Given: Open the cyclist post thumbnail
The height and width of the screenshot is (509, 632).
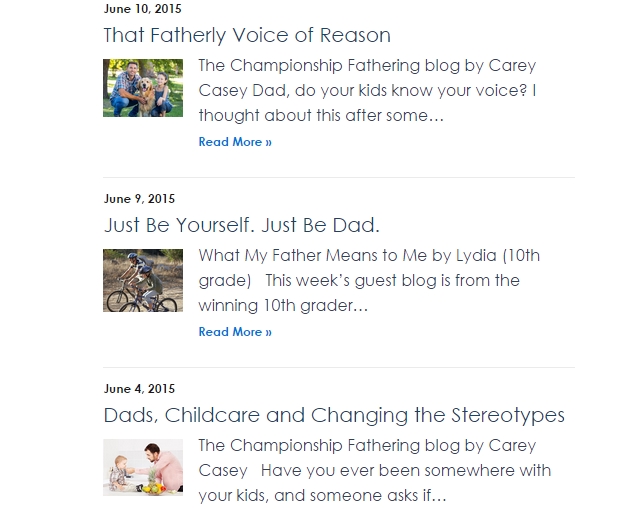Looking at the screenshot, I should pyautogui.click(x=143, y=280).
